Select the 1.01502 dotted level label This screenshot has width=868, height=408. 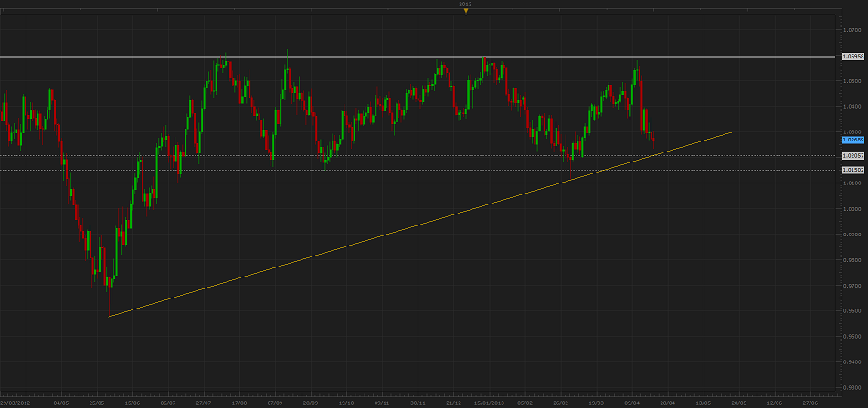853,170
